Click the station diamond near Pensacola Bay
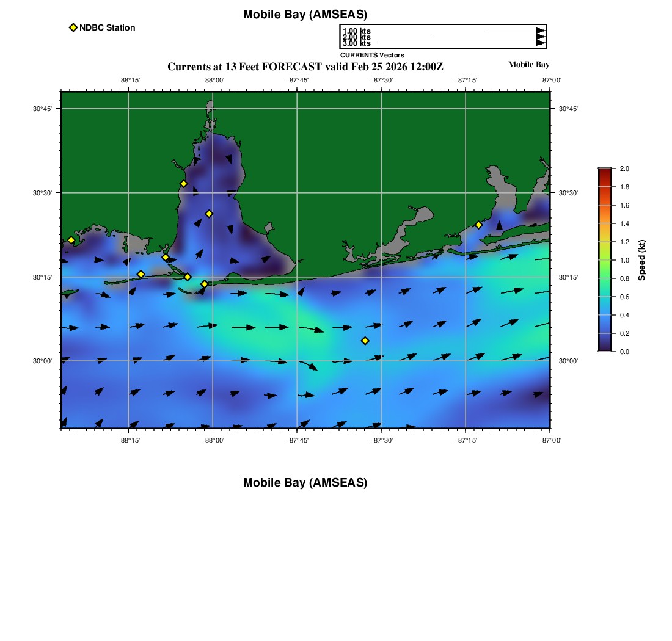Viewport: 672px width, 641px height. click(478, 225)
